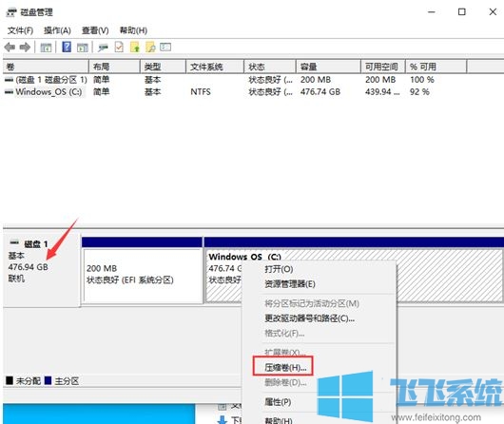Choose 属性(P) from context menu
504x424 pixels.
click(278, 402)
